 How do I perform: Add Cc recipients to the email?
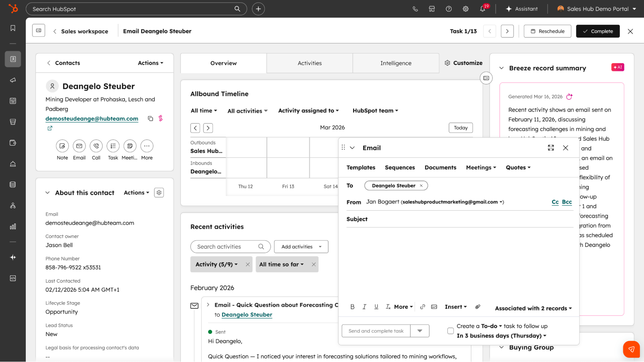(x=555, y=202)
